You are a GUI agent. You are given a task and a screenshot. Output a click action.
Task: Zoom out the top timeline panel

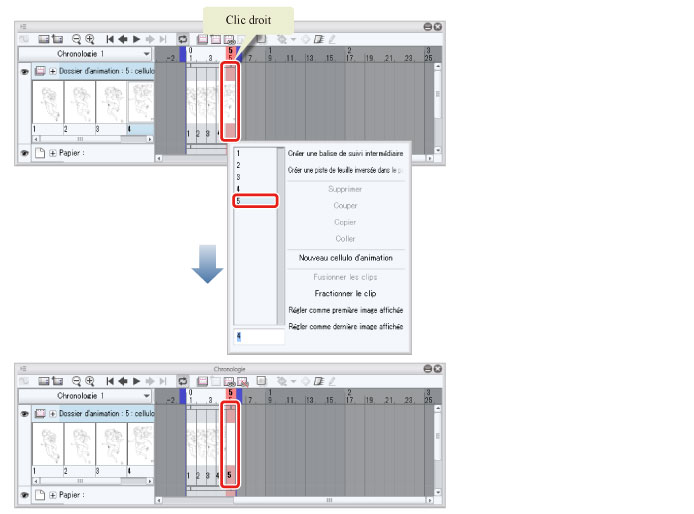[76, 39]
